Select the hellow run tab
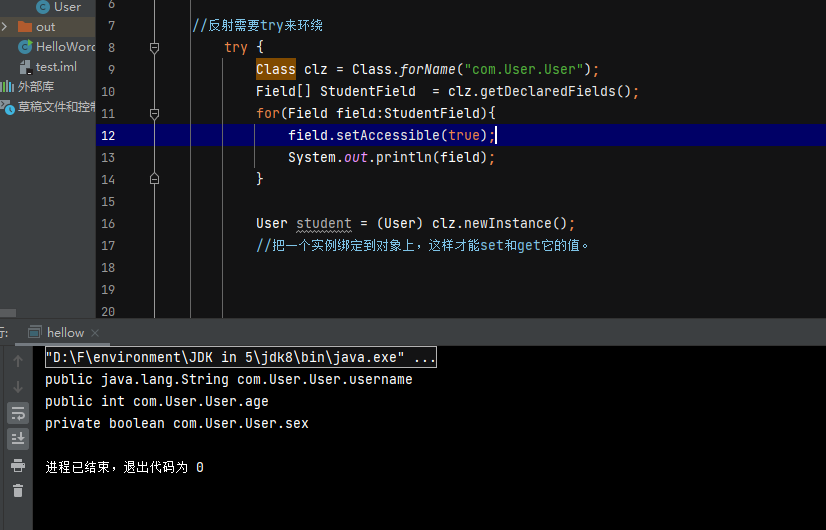 (65, 332)
